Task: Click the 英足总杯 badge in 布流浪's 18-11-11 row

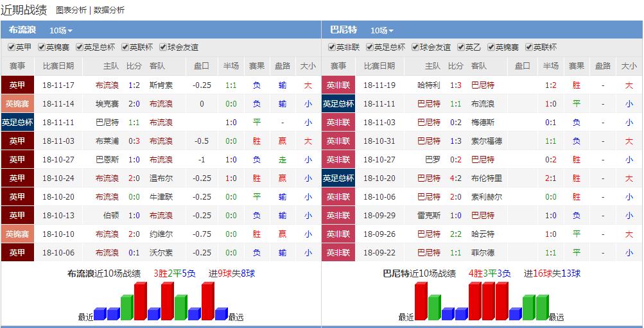Action: 17,122
